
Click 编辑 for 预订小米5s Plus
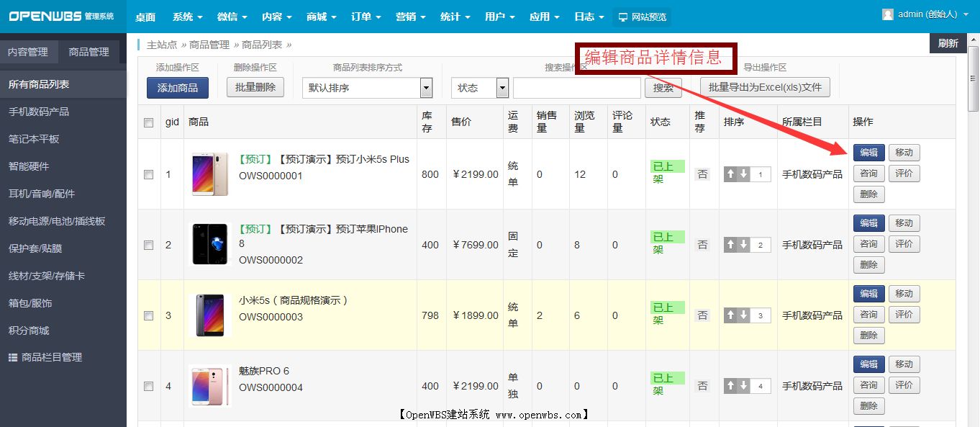coord(868,152)
